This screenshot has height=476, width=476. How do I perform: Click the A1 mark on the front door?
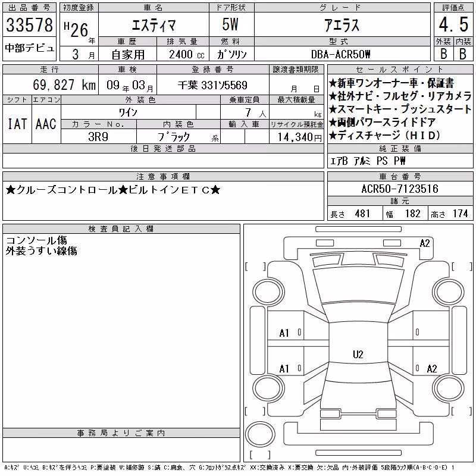[x=284, y=333]
